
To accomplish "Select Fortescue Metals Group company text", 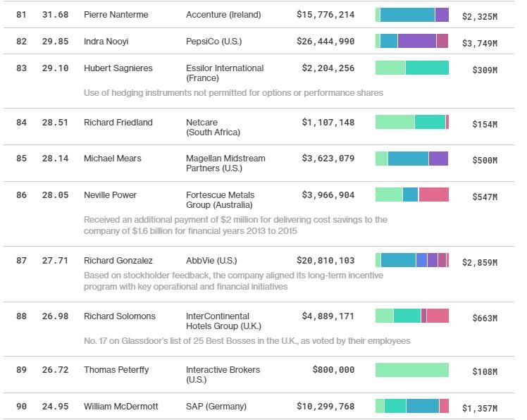I will tap(220, 200).
